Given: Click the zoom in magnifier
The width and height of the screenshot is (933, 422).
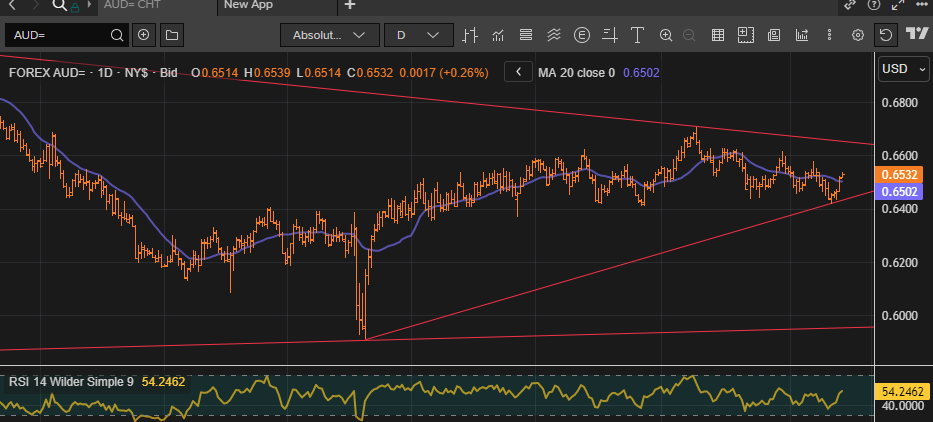Looking at the screenshot, I should coord(666,36).
